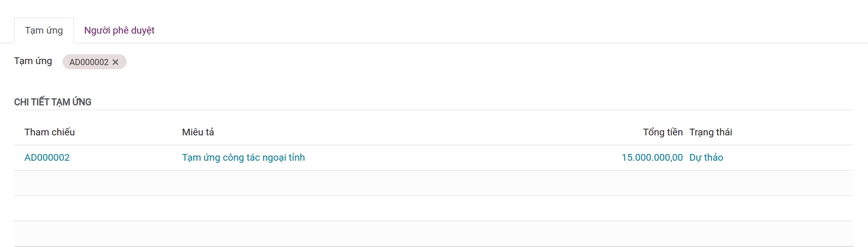This screenshot has width=868, height=247.
Task: Click empty row space right of Dự thảo
Action: coord(788,158)
